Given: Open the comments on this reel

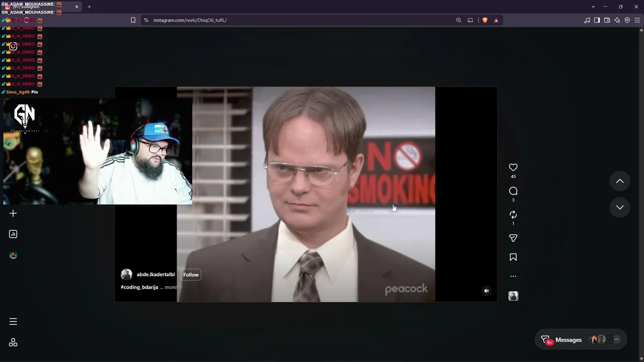Looking at the screenshot, I should [x=513, y=191].
